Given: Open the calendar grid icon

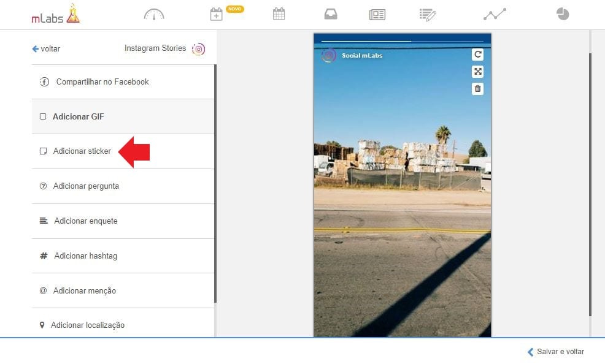Looking at the screenshot, I should tap(279, 14).
